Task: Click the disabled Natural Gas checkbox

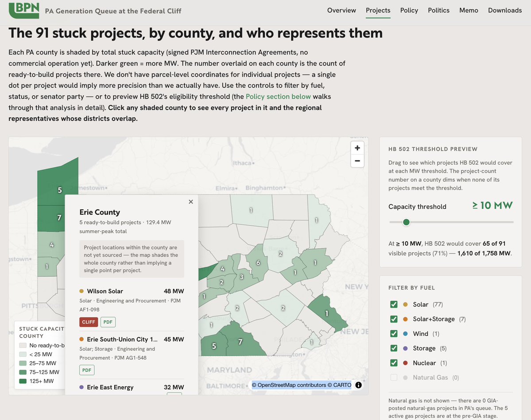Action: pos(394,378)
